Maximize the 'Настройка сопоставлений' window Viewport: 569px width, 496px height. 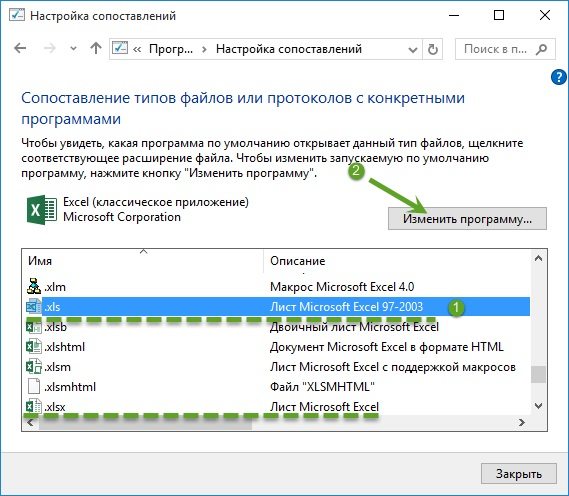(x=499, y=15)
